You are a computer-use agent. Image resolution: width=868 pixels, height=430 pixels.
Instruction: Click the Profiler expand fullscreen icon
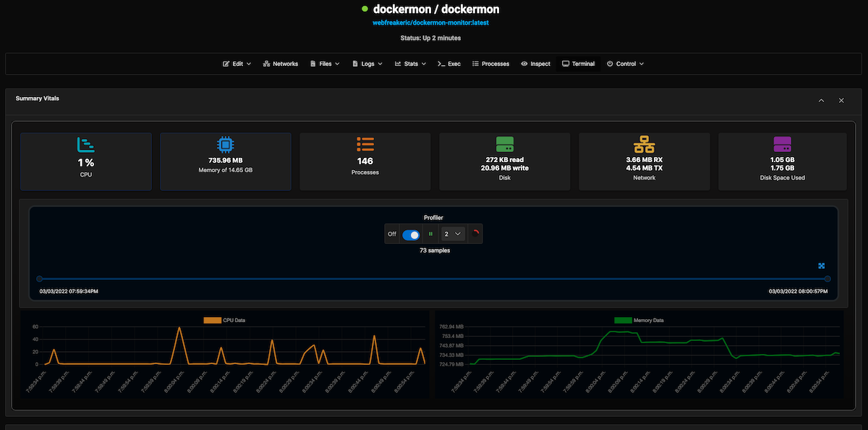pyautogui.click(x=822, y=266)
